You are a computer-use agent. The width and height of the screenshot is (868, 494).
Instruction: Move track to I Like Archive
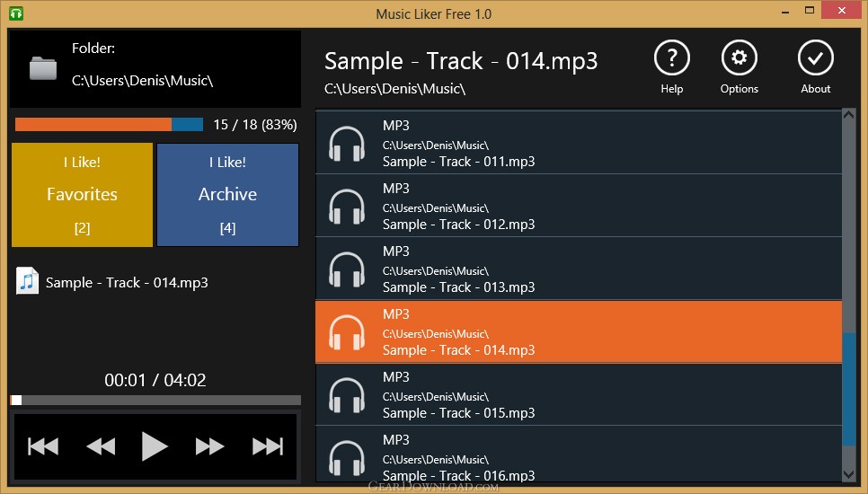point(227,195)
